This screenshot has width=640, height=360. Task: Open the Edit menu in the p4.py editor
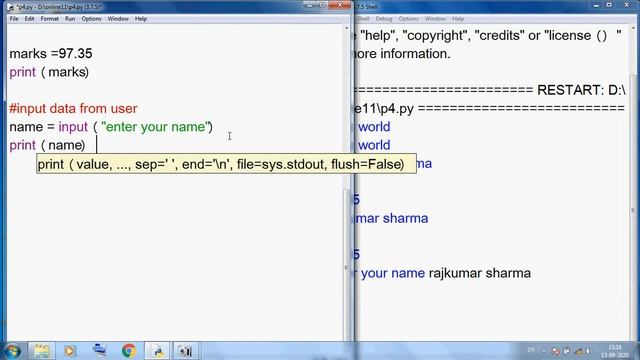[x=29, y=19]
